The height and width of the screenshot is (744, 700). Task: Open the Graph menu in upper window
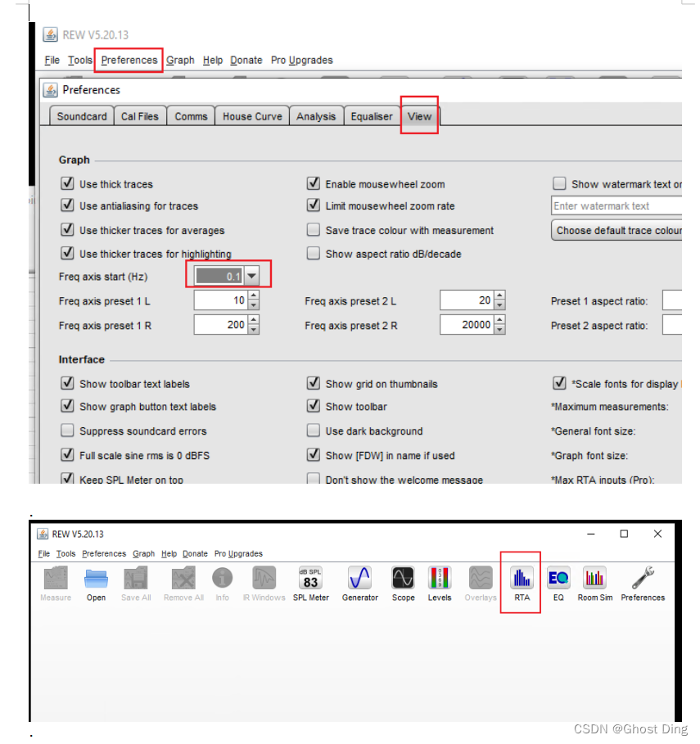point(180,61)
